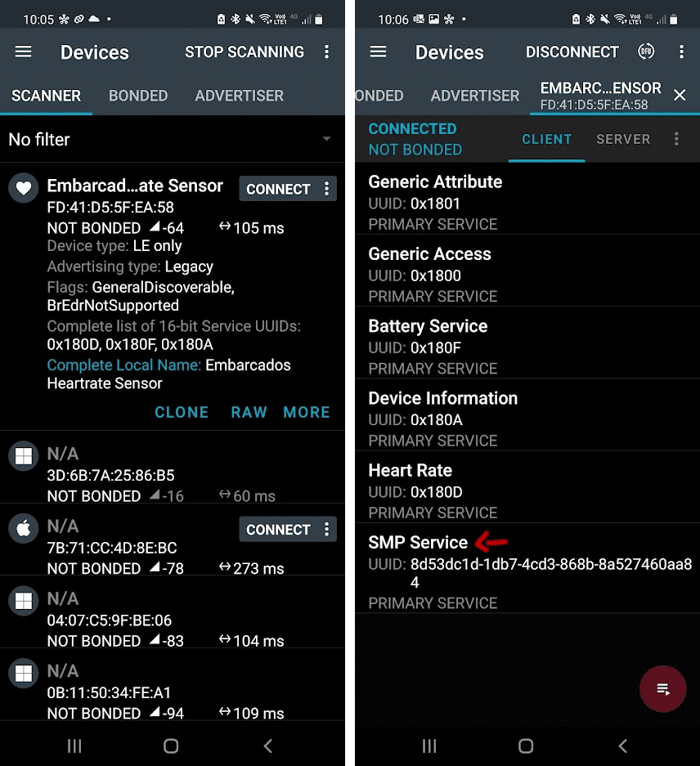Expand the No filter dropdown
700x766 pixels.
pyautogui.click(x=172, y=139)
